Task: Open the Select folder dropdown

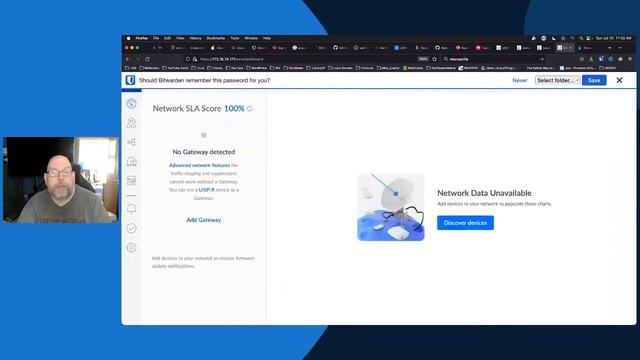Action: (x=558, y=80)
